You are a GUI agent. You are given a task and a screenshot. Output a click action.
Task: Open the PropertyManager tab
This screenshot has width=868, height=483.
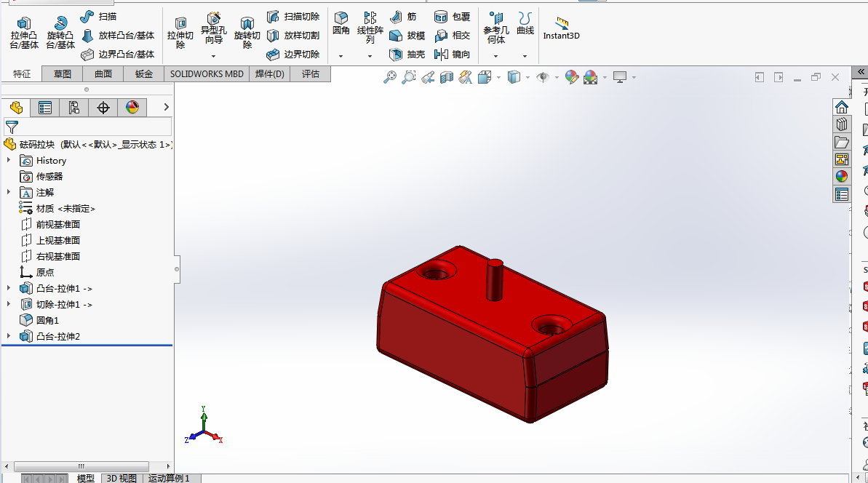tap(45, 108)
